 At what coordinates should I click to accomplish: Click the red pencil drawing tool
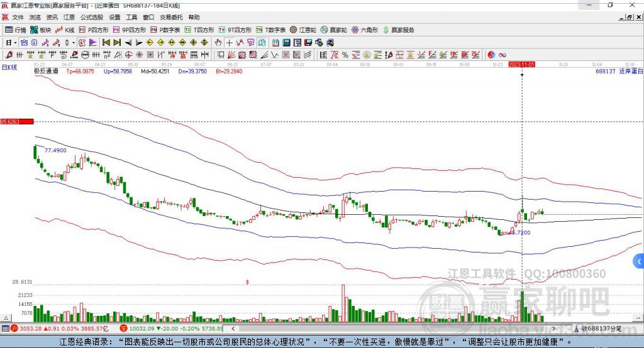coord(9,55)
